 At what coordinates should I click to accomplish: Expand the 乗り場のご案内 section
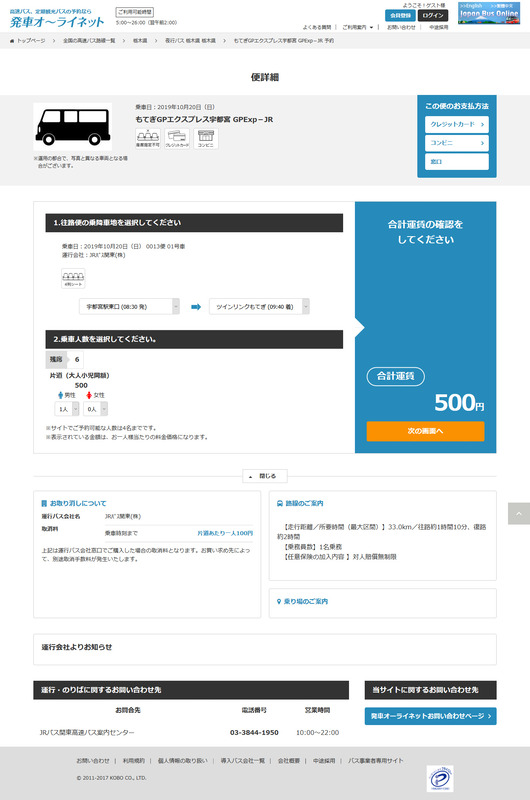383,602
